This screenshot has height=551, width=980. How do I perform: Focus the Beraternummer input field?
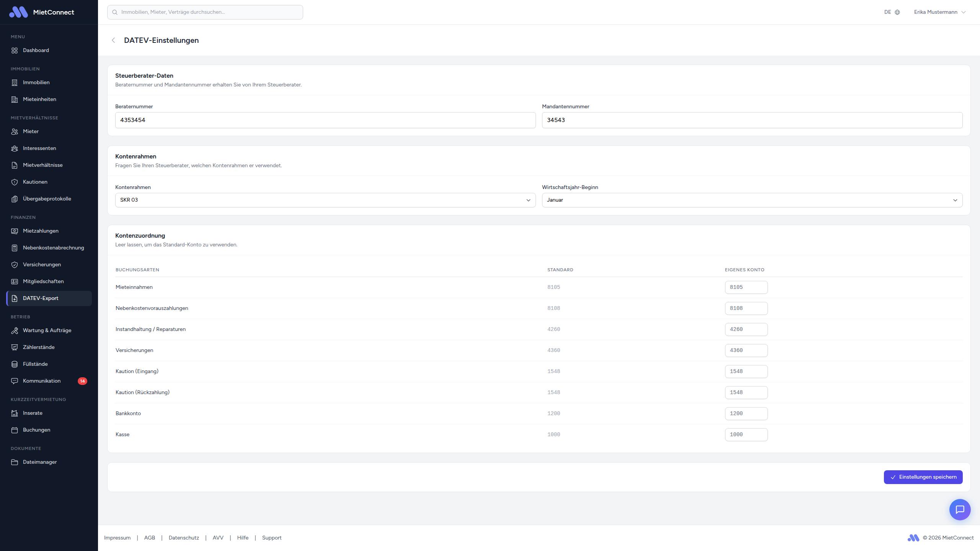click(x=325, y=120)
